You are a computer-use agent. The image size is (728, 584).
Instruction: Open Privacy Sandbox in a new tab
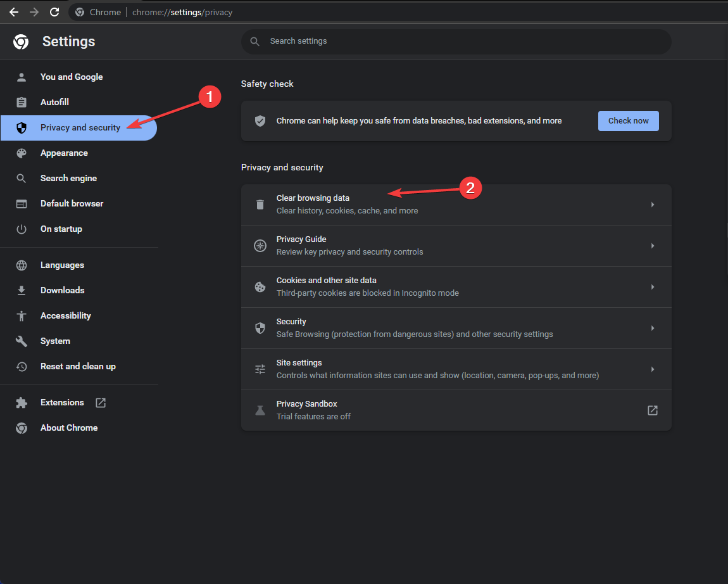tap(652, 410)
